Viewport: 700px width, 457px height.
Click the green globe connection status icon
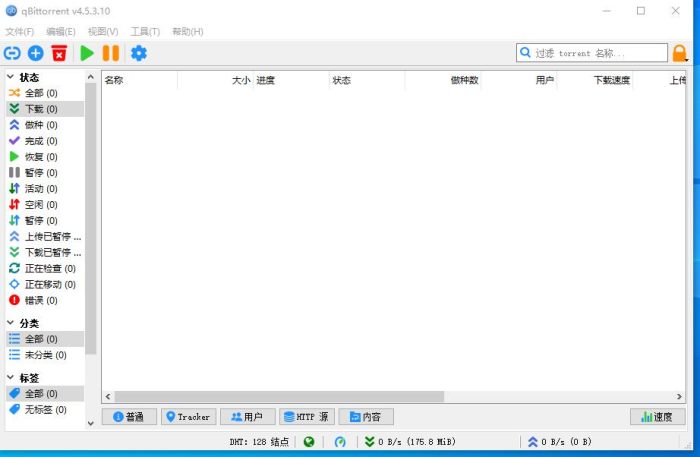(x=309, y=442)
